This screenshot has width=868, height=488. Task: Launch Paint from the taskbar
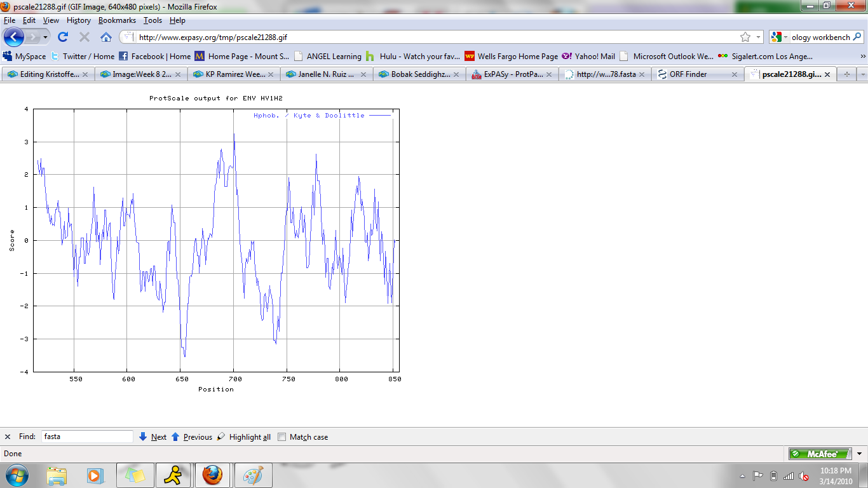(x=253, y=475)
